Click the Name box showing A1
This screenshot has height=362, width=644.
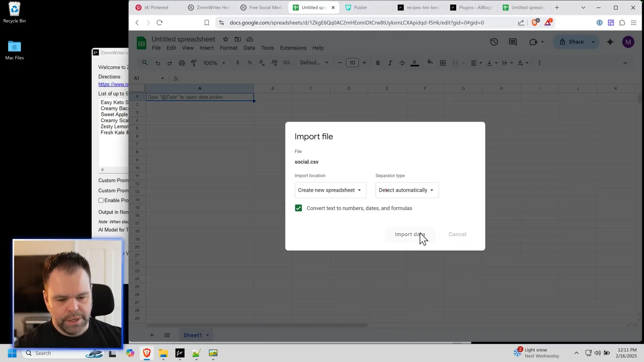(149, 78)
